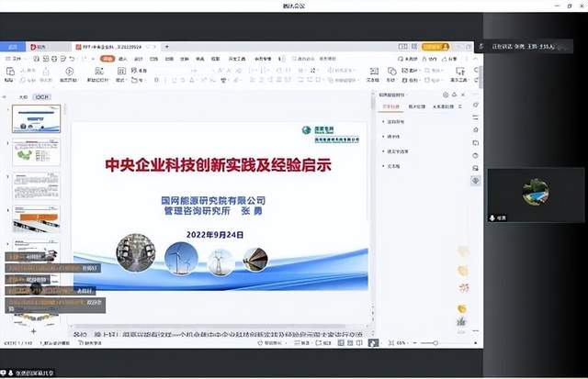
Task: Click the layout-switch icon beside membership badge
Action: click(402, 47)
